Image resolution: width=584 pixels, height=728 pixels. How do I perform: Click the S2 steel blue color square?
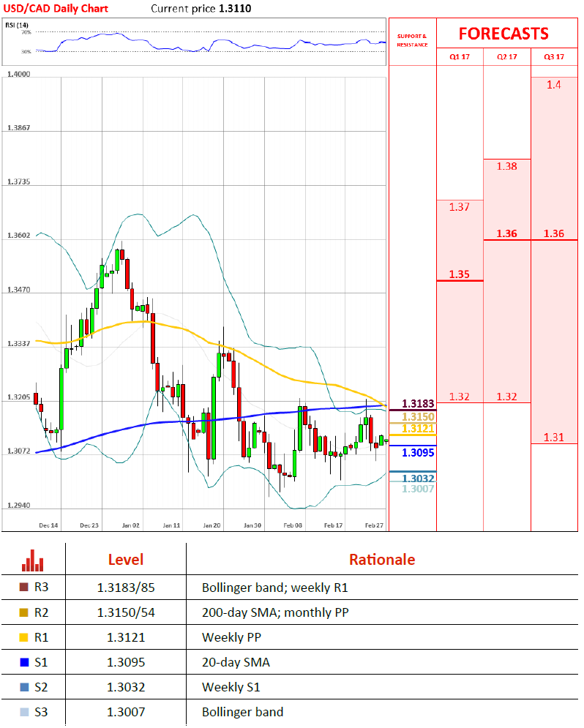coord(24,687)
